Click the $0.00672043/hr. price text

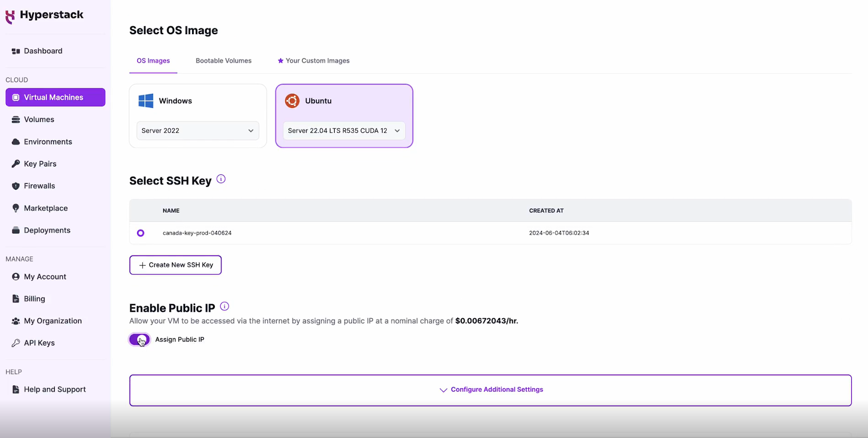[x=487, y=321]
